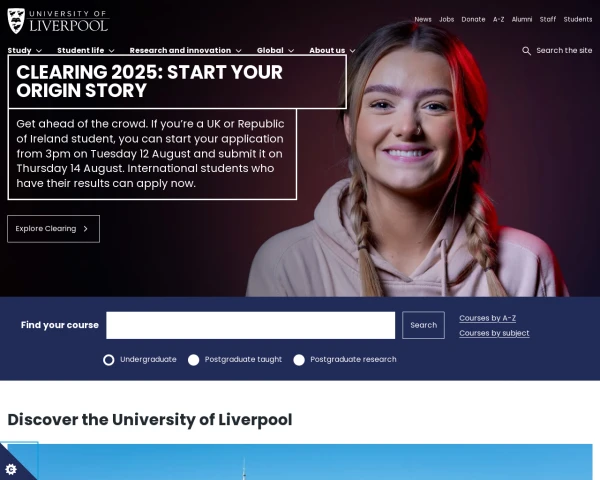Focus the Find your course input

tap(251, 325)
